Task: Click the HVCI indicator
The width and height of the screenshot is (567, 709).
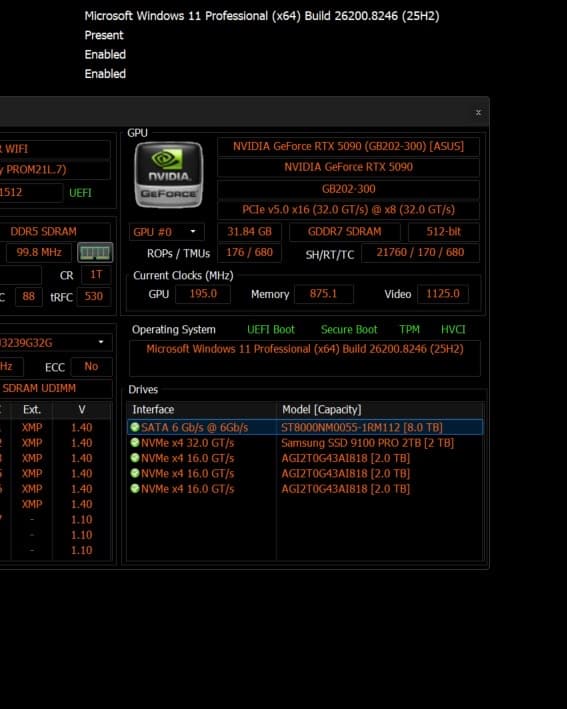Action: (453, 330)
